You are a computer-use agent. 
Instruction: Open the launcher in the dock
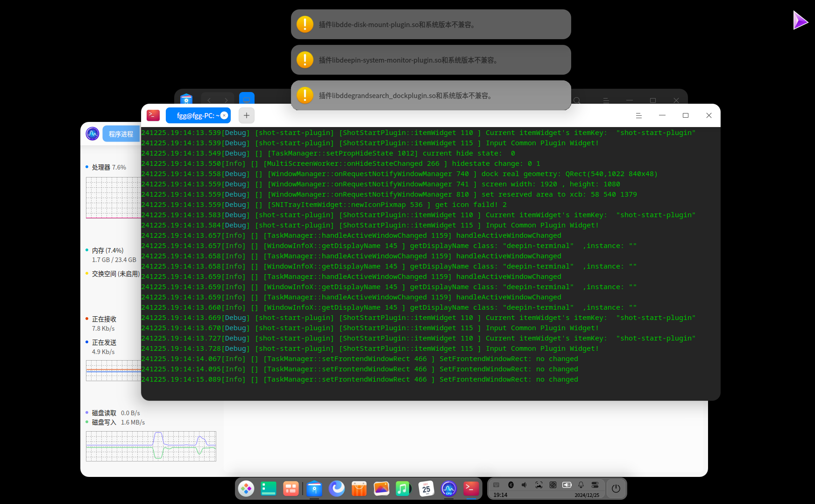(246, 489)
